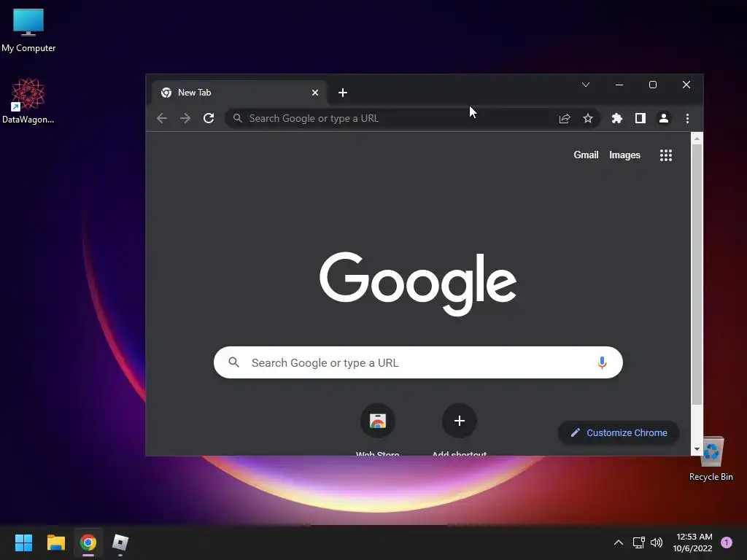This screenshot has width=747, height=560.
Task: Select the DataWagon desktop shortcut
Action: (28, 101)
